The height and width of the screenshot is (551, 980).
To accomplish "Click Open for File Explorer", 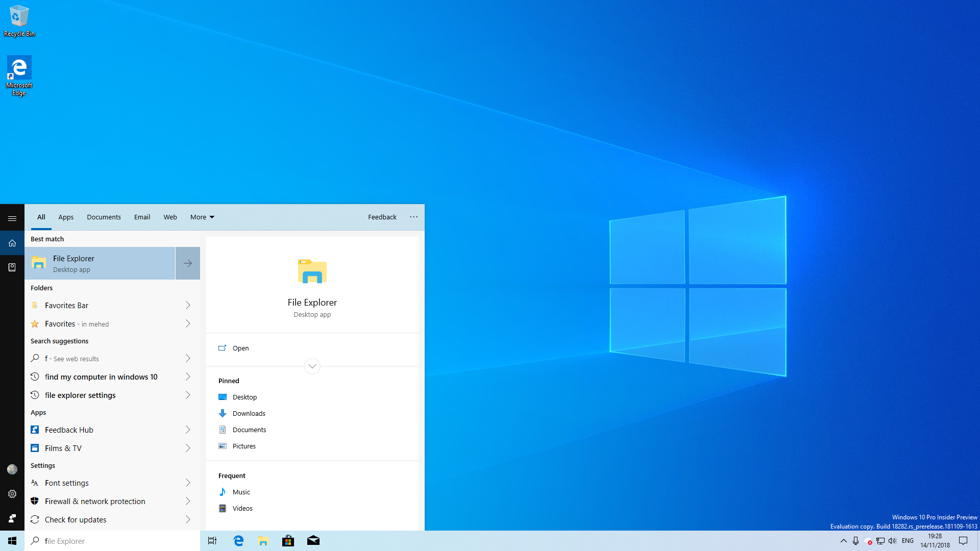I will (x=240, y=348).
